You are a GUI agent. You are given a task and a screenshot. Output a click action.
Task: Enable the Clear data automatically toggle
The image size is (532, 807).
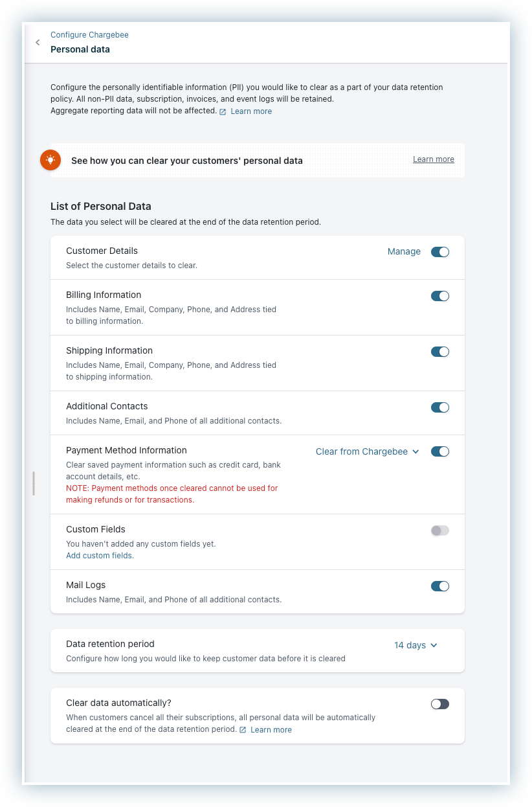(439, 704)
